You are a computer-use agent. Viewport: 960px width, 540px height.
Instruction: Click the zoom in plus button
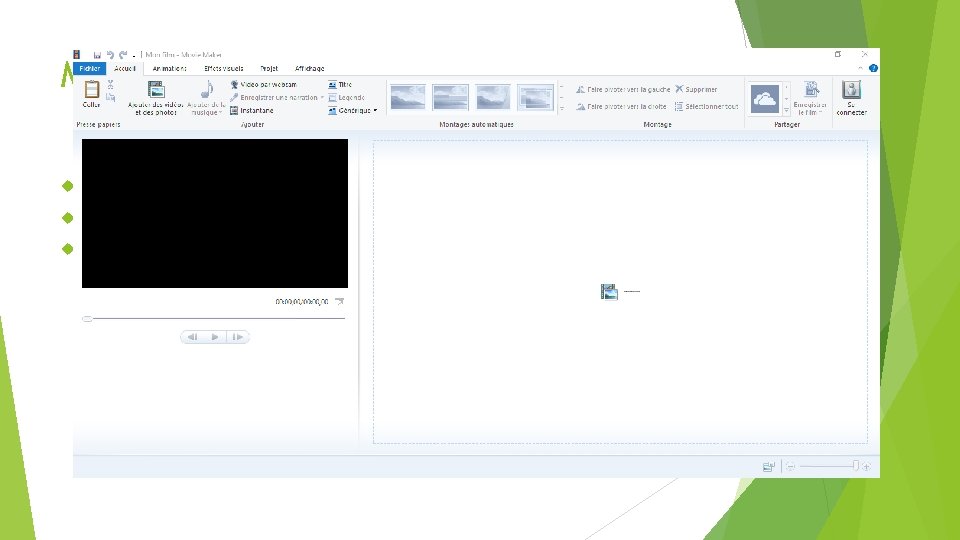point(866,467)
